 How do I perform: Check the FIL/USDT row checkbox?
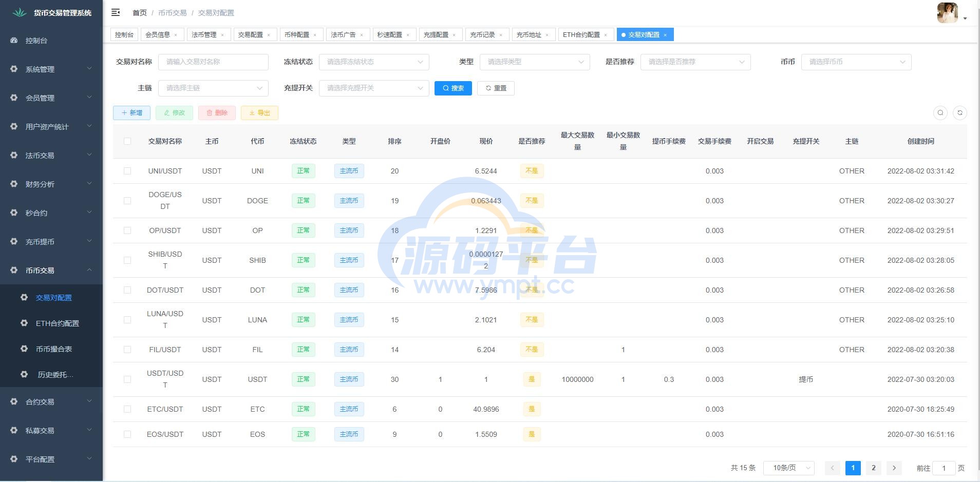pyautogui.click(x=127, y=350)
